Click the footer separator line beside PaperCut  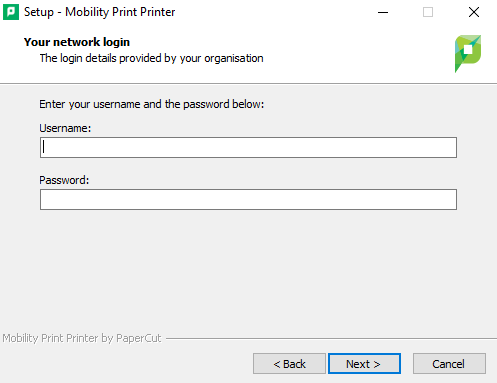tap(331, 339)
